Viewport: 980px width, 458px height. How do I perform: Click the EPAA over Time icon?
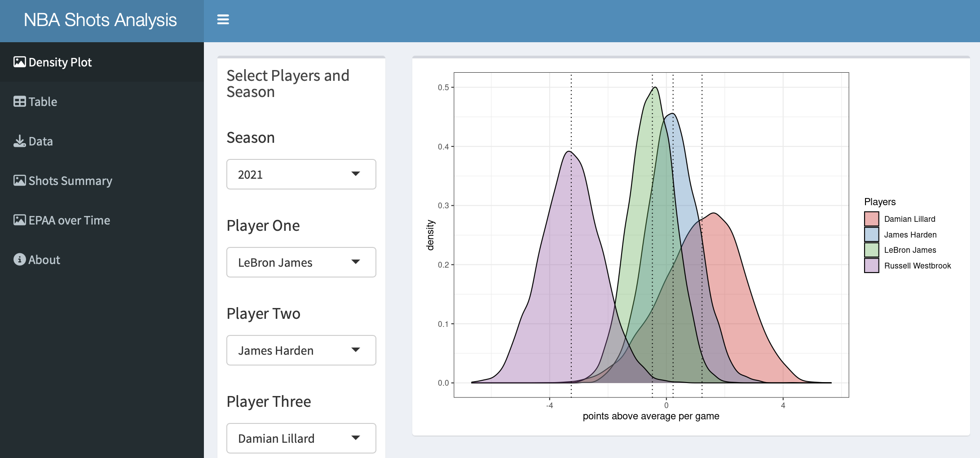coord(19,220)
